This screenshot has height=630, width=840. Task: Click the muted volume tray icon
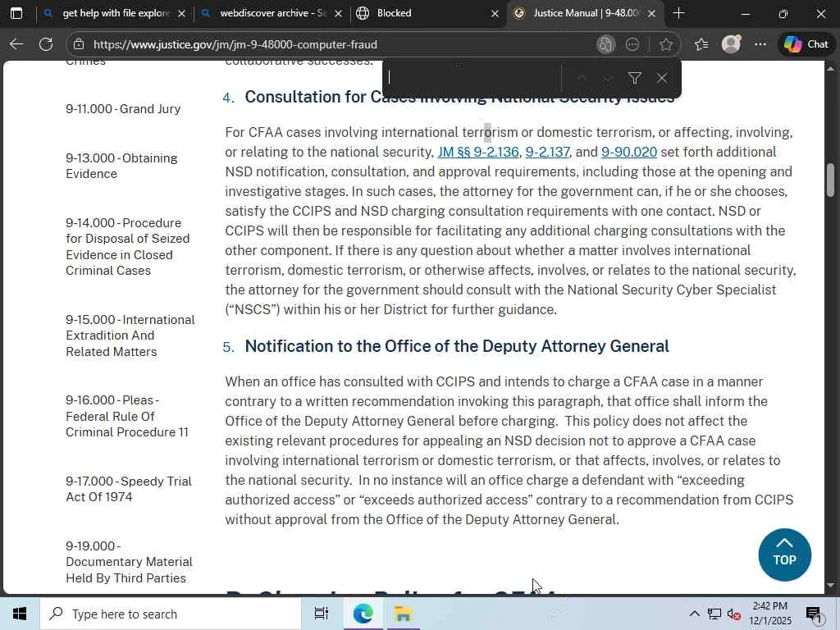pos(734,614)
